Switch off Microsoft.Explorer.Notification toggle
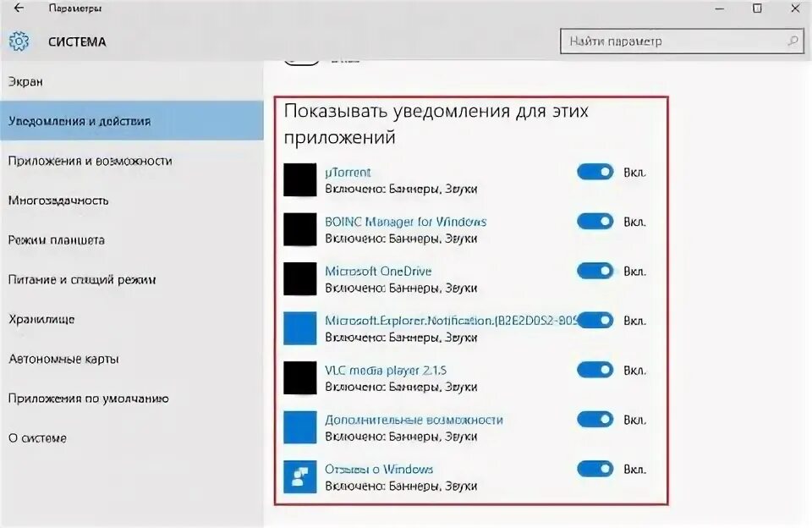This screenshot has width=812, height=528. pos(595,320)
